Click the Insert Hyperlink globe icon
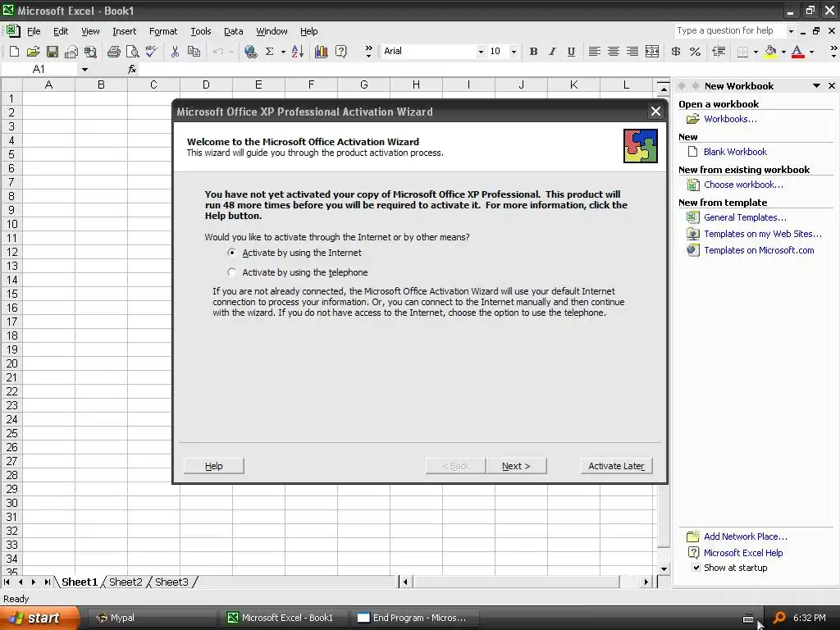 [x=250, y=52]
